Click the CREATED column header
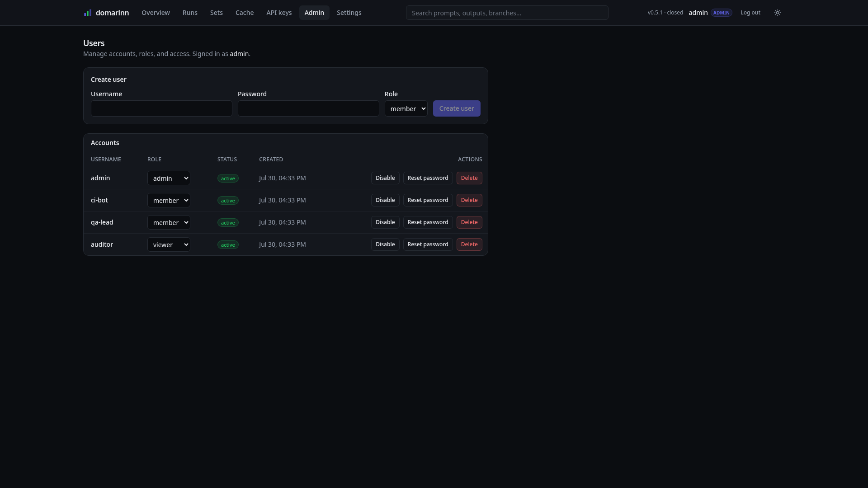Viewport: 868px width, 488px height. pos(271,160)
